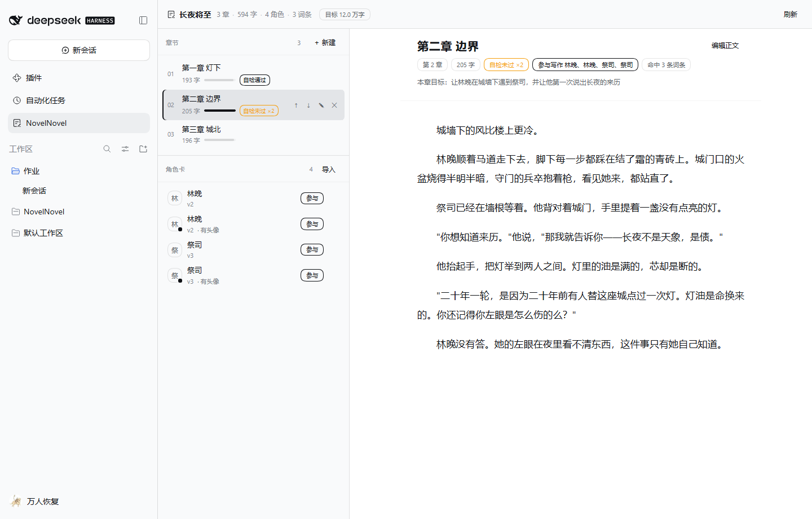The height and width of the screenshot is (519, 812).
Task: Toggle 参与 for 林晚 without avatar
Action: point(312,199)
